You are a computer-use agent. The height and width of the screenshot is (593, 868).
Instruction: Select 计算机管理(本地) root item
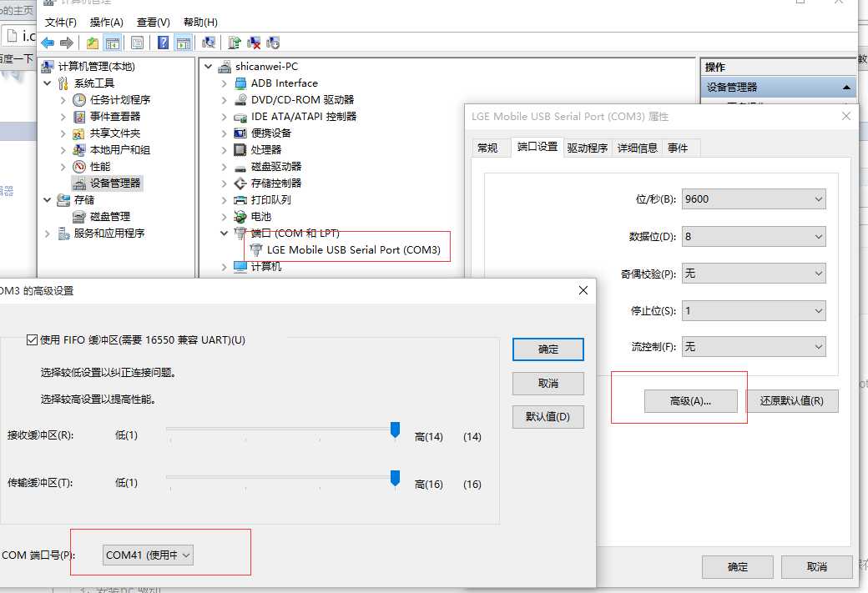tap(96, 67)
